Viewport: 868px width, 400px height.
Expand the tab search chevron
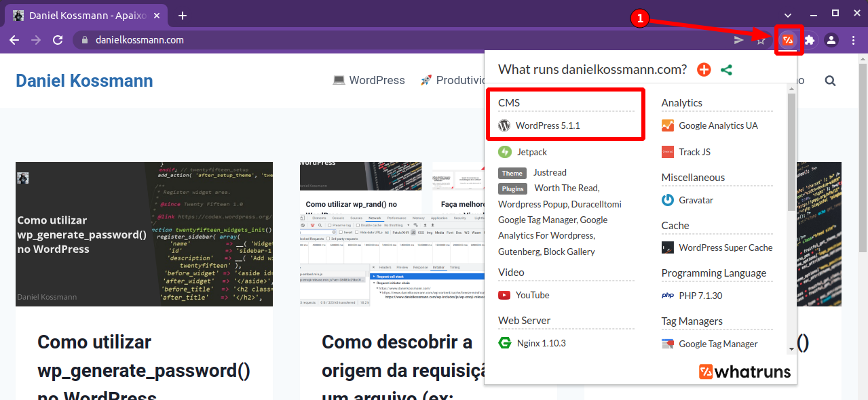coord(788,14)
